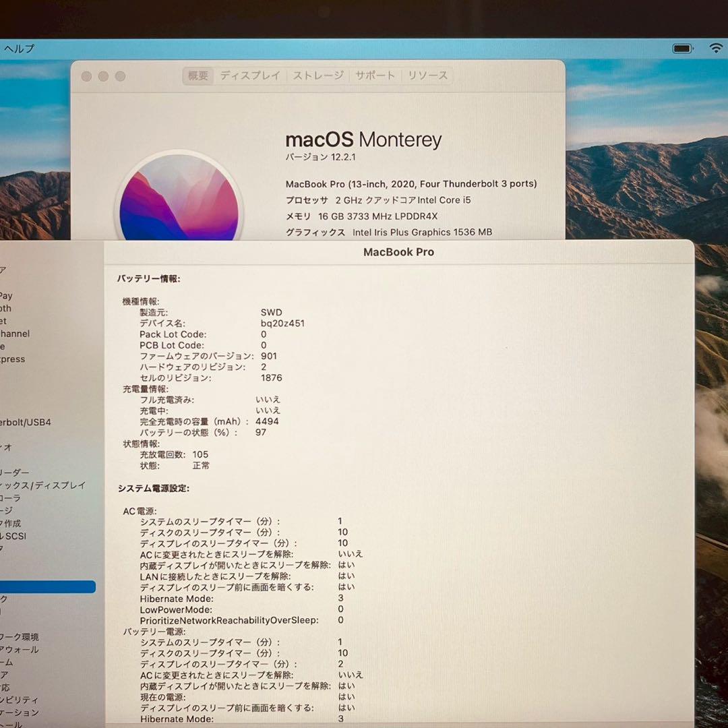Select the リソース tab
Image resolution: width=728 pixels, height=728 pixels.
[x=427, y=75]
